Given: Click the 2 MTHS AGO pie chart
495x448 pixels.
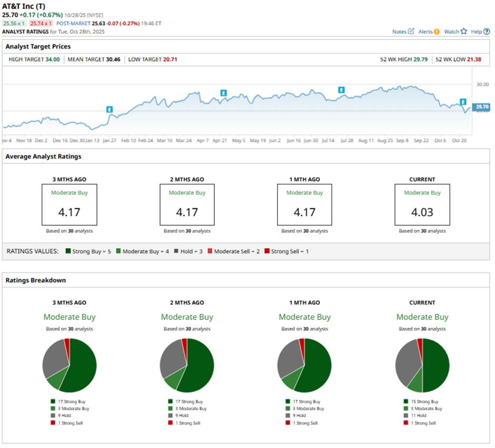Looking at the screenshot, I should pos(187,365).
